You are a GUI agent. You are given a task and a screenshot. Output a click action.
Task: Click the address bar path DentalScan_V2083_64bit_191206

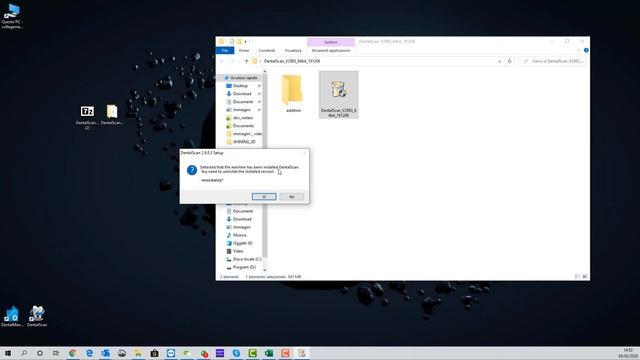click(292, 61)
